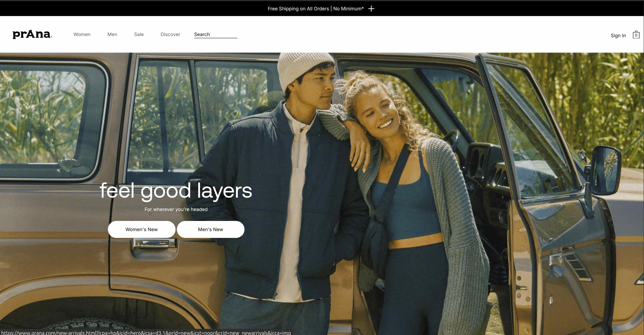Open the Sale section in the navbar
The image size is (644, 335).
[x=139, y=34]
